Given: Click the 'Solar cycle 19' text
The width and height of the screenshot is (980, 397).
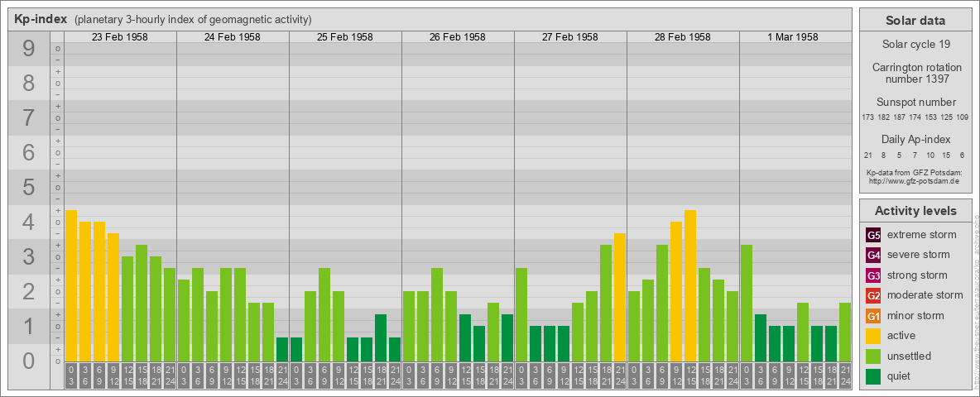Looking at the screenshot, I should [x=915, y=45].
